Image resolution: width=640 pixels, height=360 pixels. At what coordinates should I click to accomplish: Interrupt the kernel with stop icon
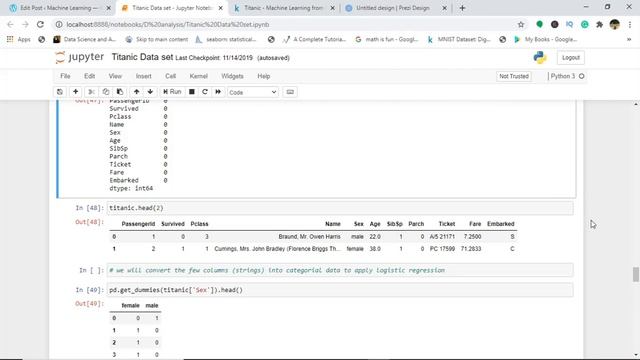(191, 92)
